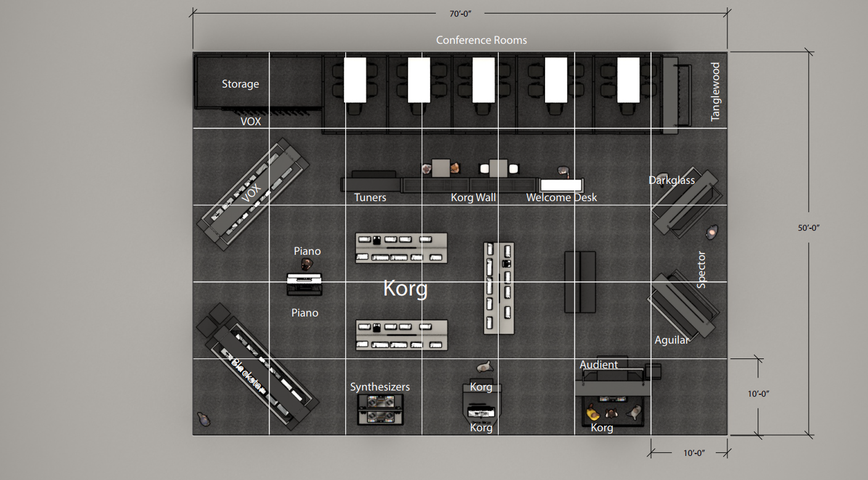The height and width of the screenshot is (480, 868).
Task: Click the "Korg" label directly below the center kiosk
Action: (x=481, y=428)
